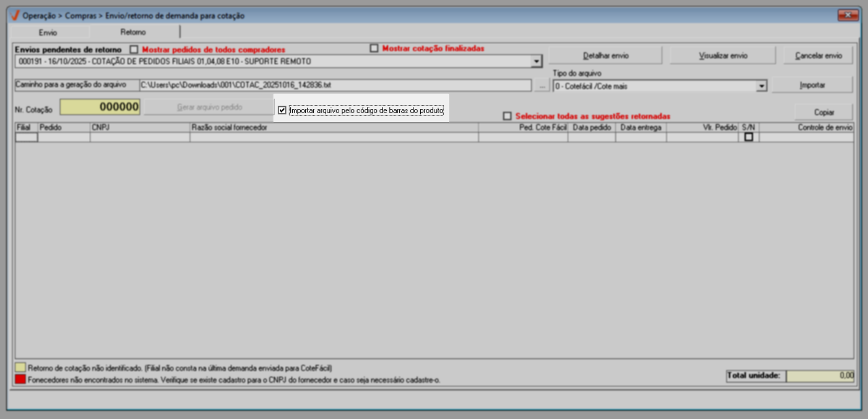Click the Data pedido column header
The width and height of the screenshot is (868, 419).
pos(592,127)
